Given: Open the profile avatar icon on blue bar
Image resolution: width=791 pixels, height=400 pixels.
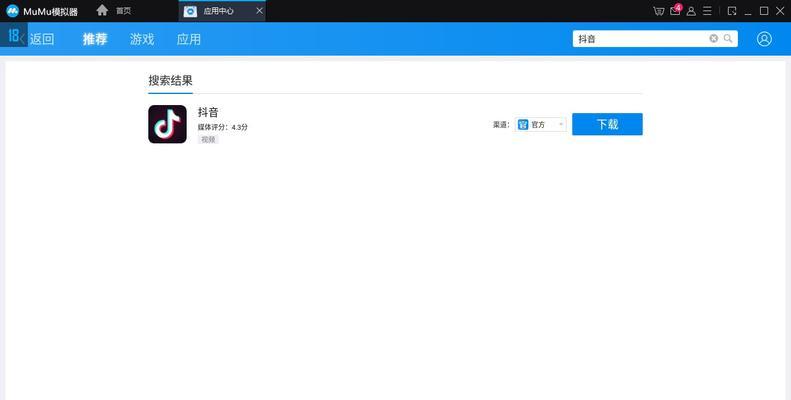Looking at the screenshot, I should [x=764, y=39].
